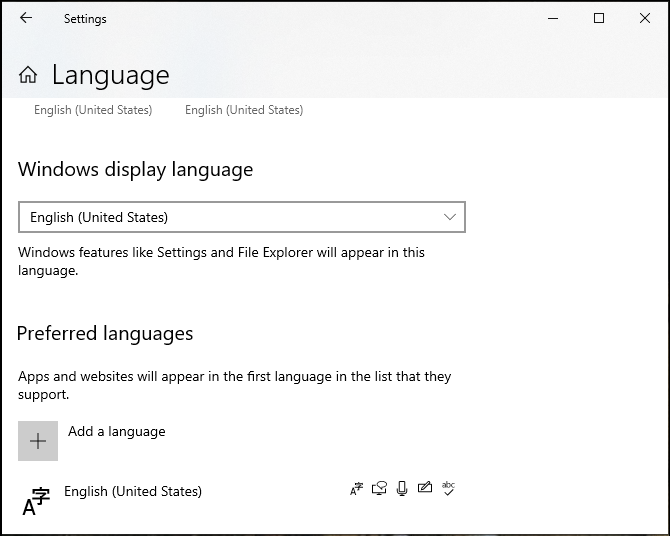
Task: Click the text-to-speech monitor icon
Action: [x=379, y=489]
